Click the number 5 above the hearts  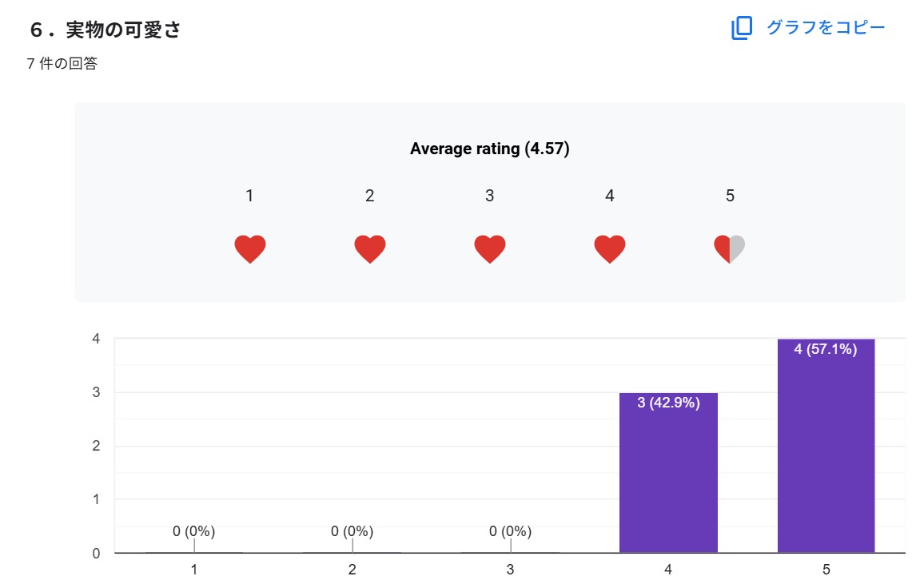[x=730, y=196]
